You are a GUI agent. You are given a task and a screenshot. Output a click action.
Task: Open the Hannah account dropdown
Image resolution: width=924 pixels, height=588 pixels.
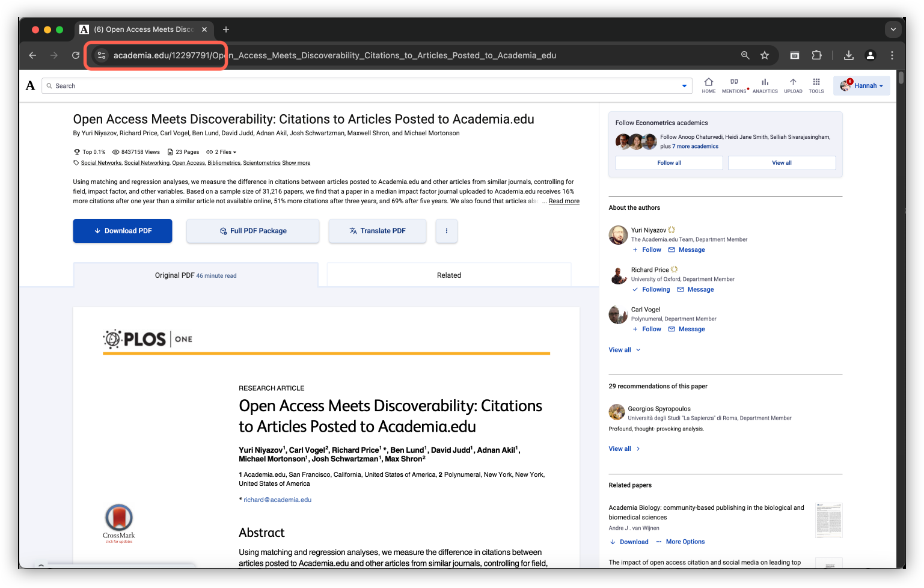coord(861,85)
